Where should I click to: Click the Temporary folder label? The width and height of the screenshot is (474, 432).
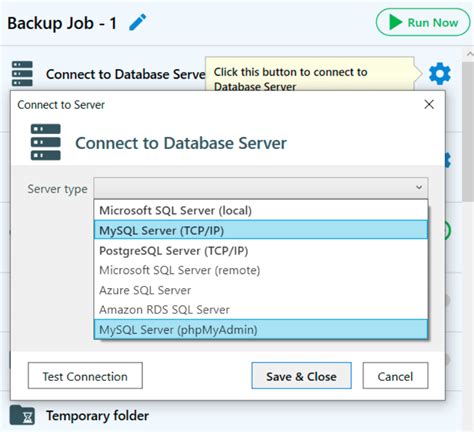(97, 416)
